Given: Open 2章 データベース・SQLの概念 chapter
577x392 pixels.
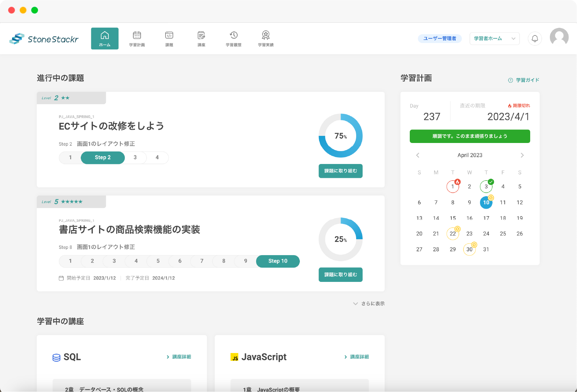Looking at the screenshot, I should coord(122,386).
